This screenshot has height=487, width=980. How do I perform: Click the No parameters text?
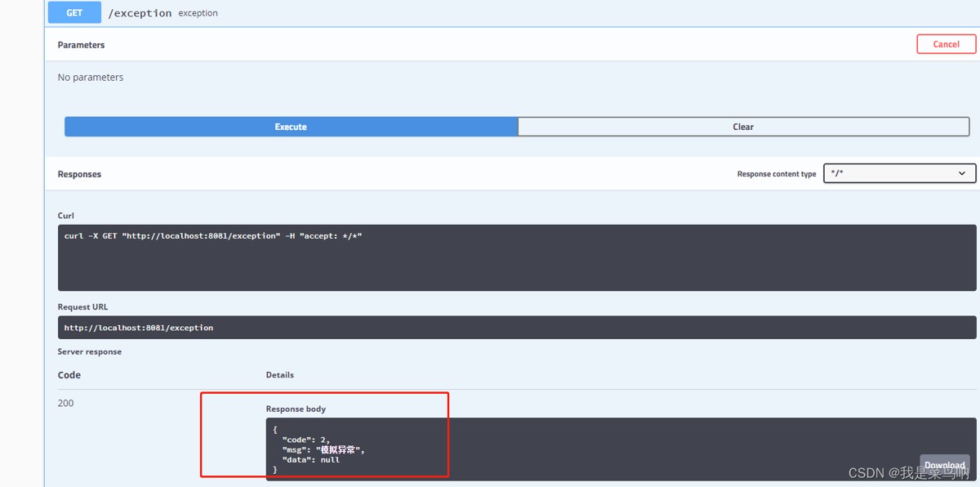(91, 77)
